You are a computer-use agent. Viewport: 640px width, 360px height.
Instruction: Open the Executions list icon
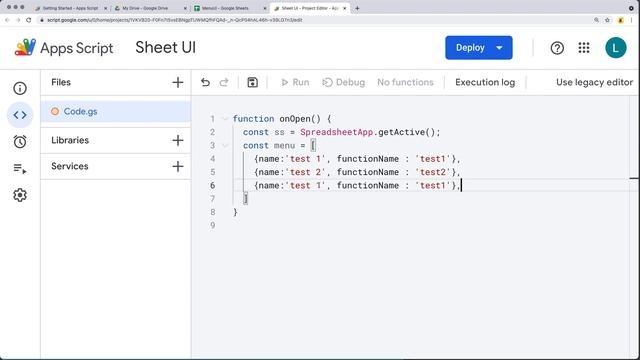point(20,168)
